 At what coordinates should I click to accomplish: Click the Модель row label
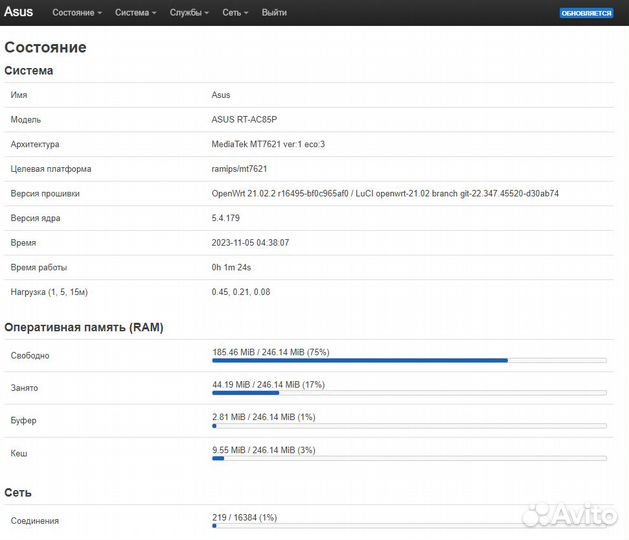tap(26, 120)
